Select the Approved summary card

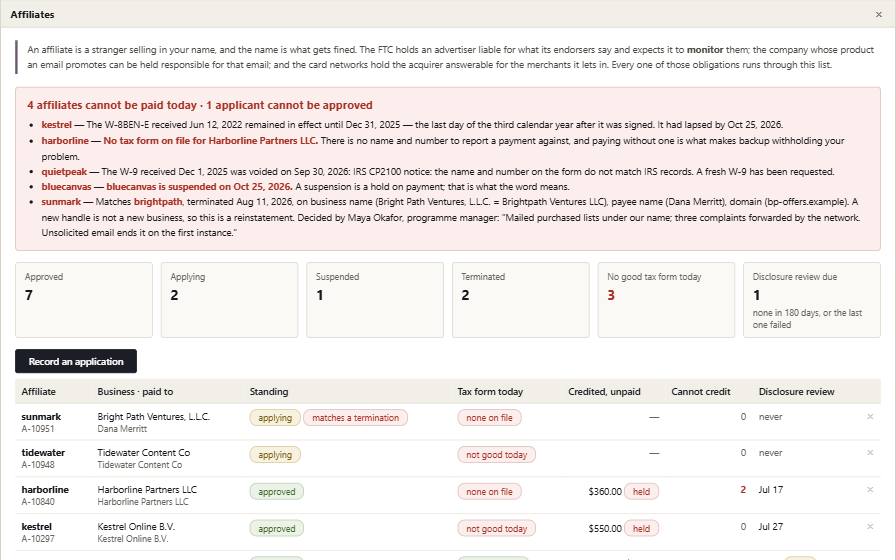84,300
